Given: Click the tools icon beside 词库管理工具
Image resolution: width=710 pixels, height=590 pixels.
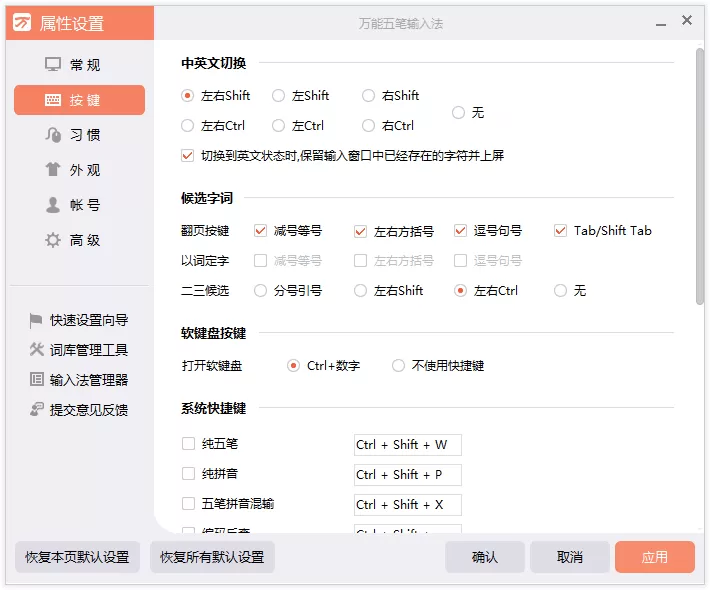Looking at the screenshot, I should coord(37,350).
